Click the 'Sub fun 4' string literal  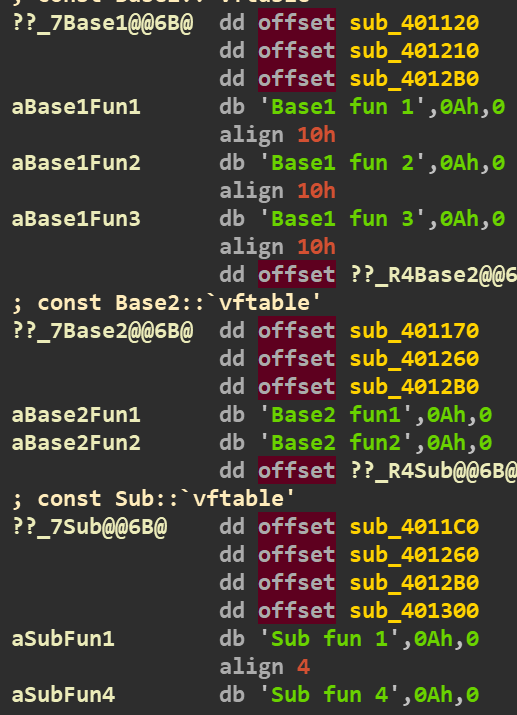point(330,695)
